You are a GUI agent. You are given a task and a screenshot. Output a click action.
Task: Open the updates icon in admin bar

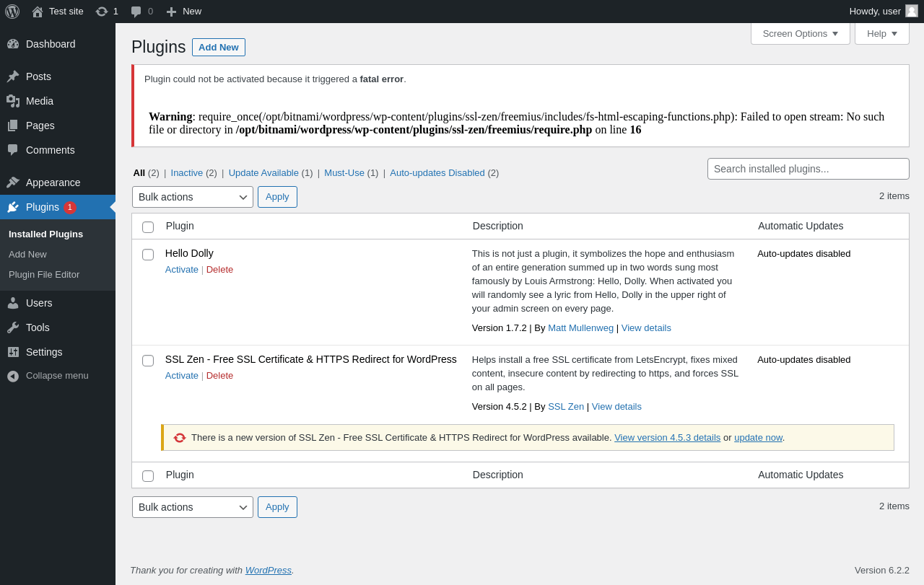pos(102,12)
